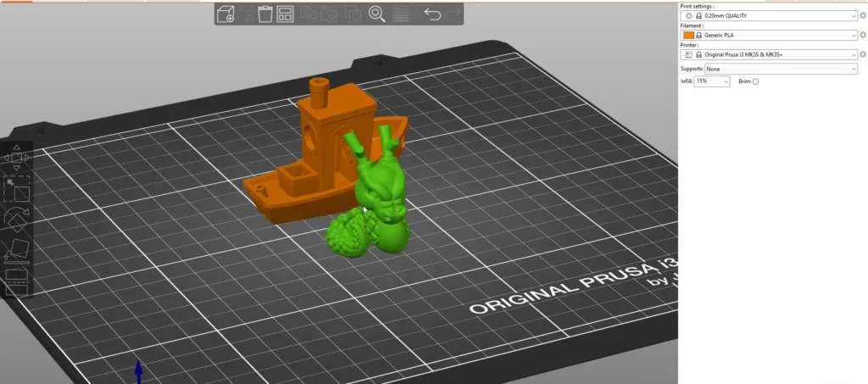Open the layers editing toolbar icon
The height and width of the screenshot is (384, 868).
tap(402, 14)
